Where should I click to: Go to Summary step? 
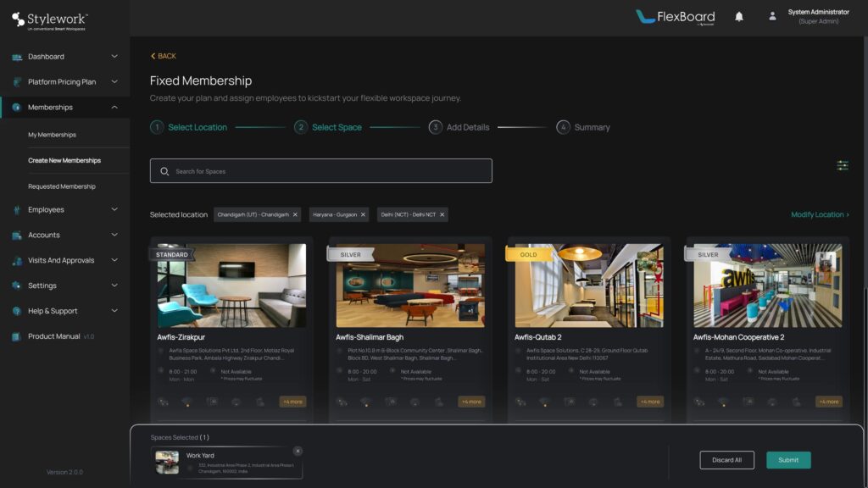pos(583,127)
